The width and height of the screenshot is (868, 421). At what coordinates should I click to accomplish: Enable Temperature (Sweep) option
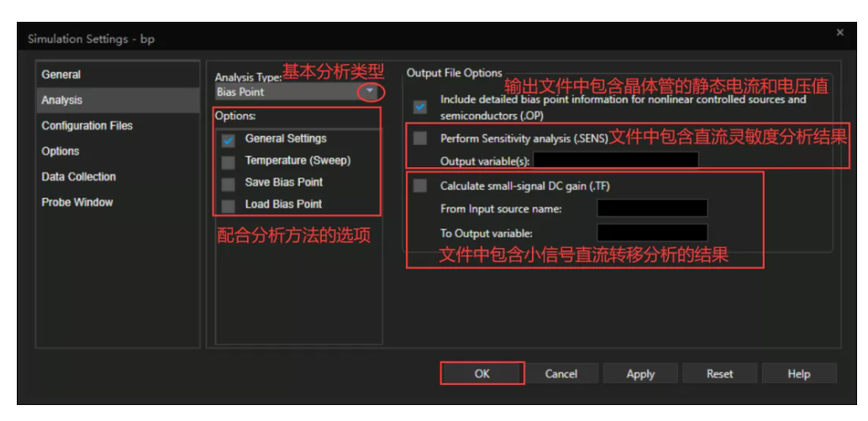pos(228,161)
